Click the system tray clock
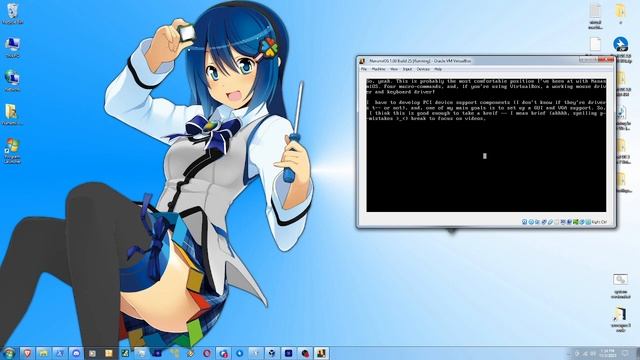Screen dimensions: 640x360 click(607, 353)
